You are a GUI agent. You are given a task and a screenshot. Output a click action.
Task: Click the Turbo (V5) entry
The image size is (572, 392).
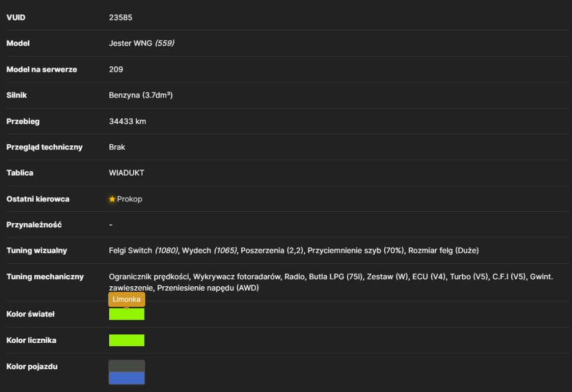click(x=469, y=276)
